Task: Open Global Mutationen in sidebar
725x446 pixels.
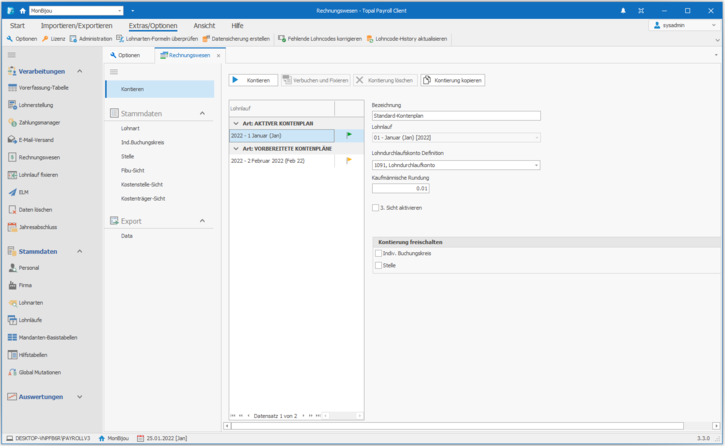Action: [x=40, y=372]
